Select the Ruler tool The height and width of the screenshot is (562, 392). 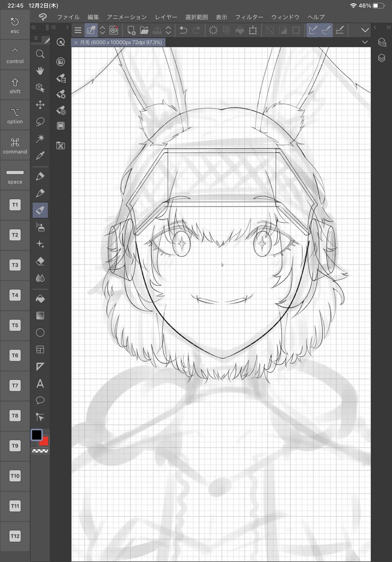tap(40, 366)
